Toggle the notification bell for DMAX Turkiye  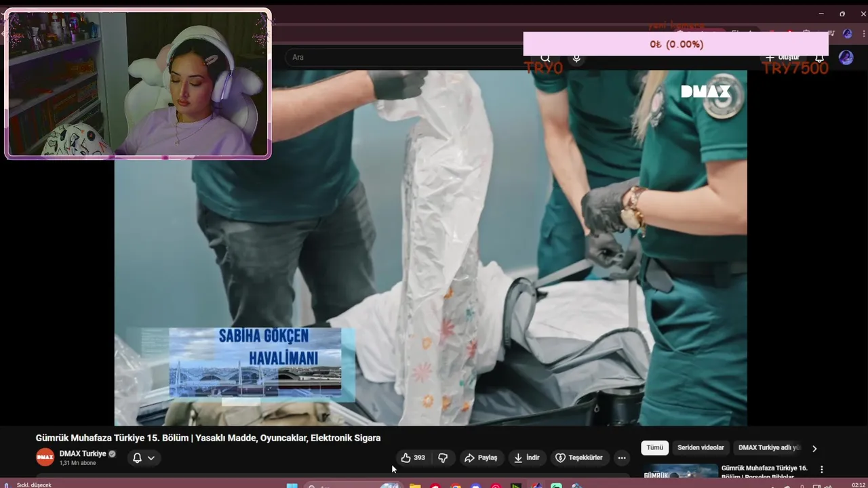(137, 457)
